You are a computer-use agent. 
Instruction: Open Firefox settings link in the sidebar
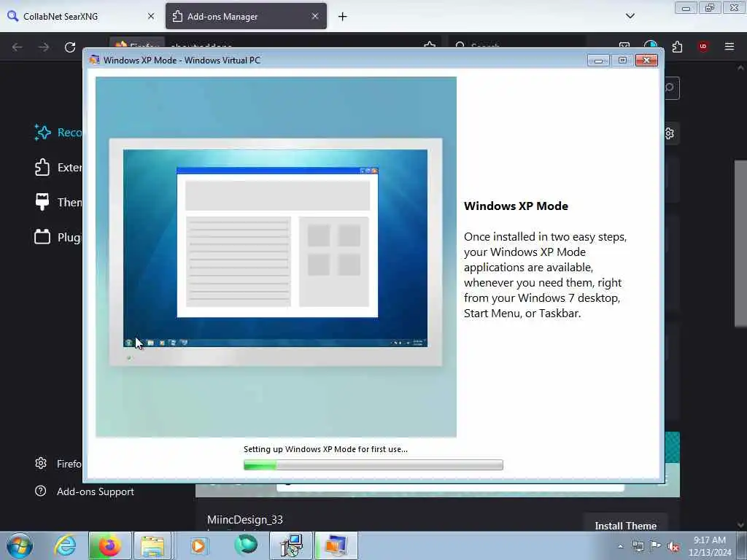58,463
